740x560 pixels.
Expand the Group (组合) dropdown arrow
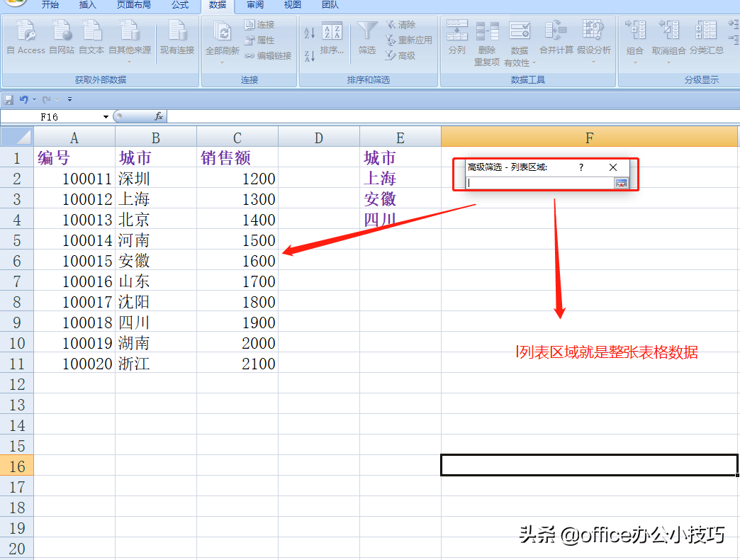tap(635, 62)
